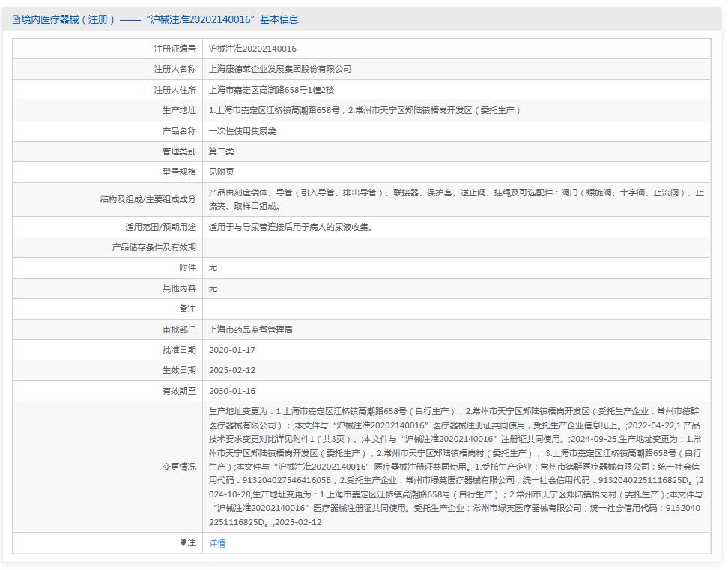This screenshot has height=570, width=728.
Task: Click the document icon before 境内医疗器械（注册）
Action: (16, 20)
